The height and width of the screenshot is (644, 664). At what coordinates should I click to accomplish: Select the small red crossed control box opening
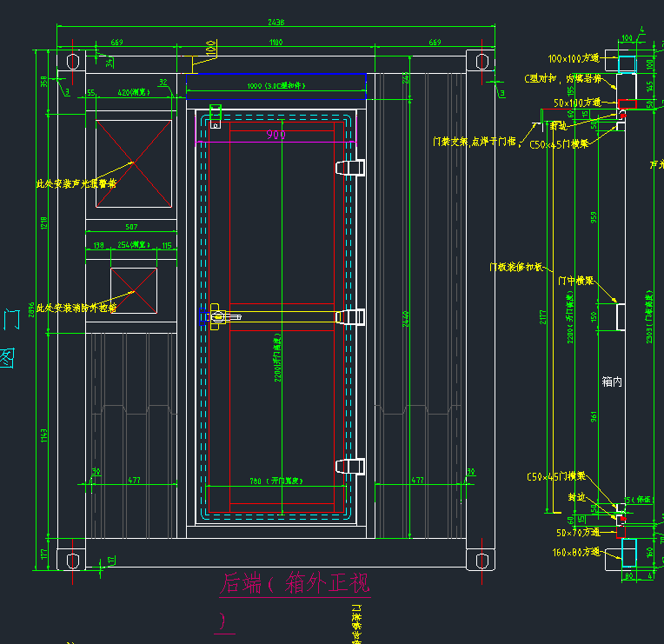pyautogui.click(x=133, y=290)
